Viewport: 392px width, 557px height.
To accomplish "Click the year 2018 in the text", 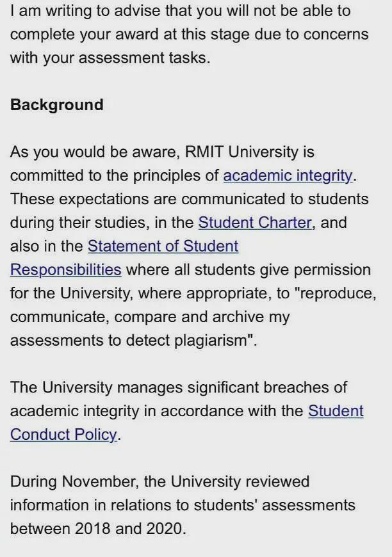I will [x=93, y=529].
